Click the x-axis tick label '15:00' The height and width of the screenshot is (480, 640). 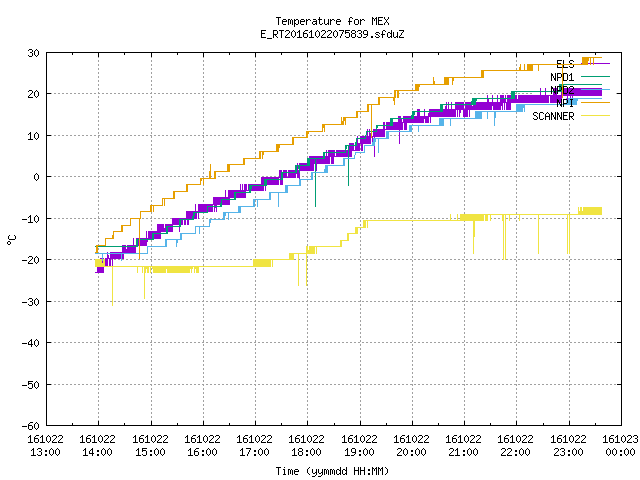pyautogui.click(x=150, y=452)
